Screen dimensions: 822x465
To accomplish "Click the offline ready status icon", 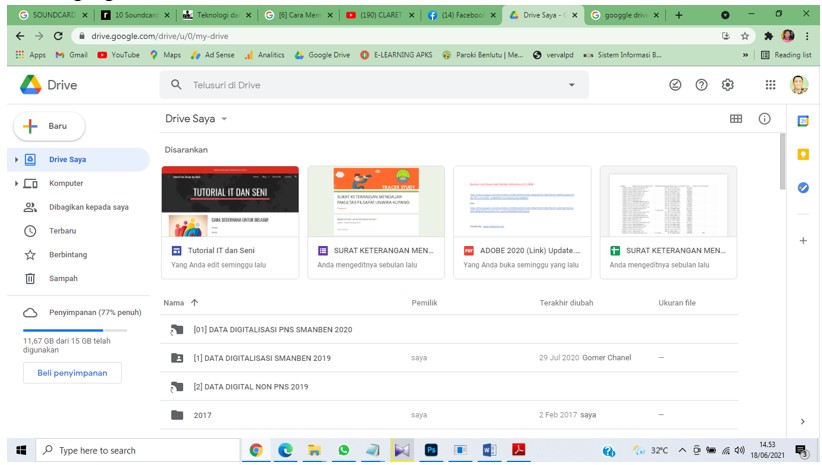I will point(675,86).
